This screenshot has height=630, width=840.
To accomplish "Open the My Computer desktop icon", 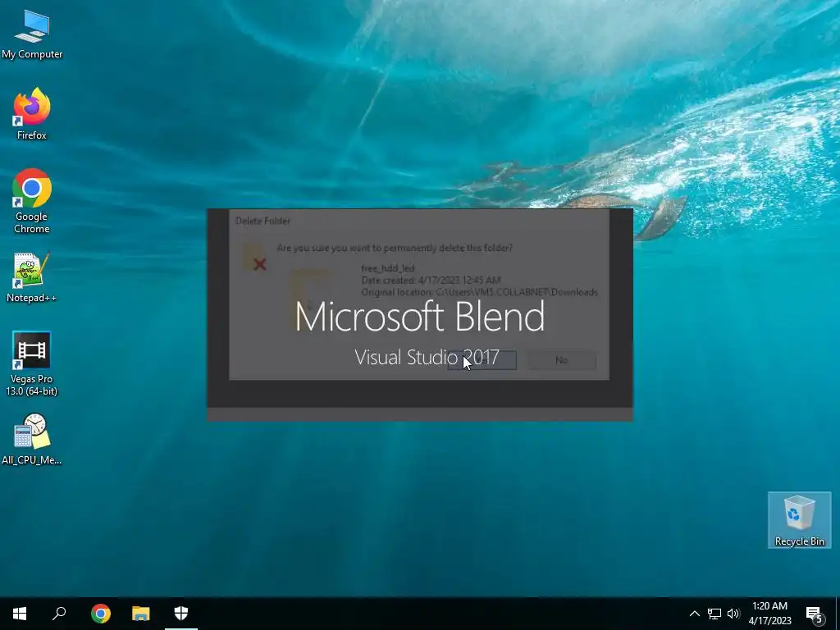I will (x=32, y=34).
